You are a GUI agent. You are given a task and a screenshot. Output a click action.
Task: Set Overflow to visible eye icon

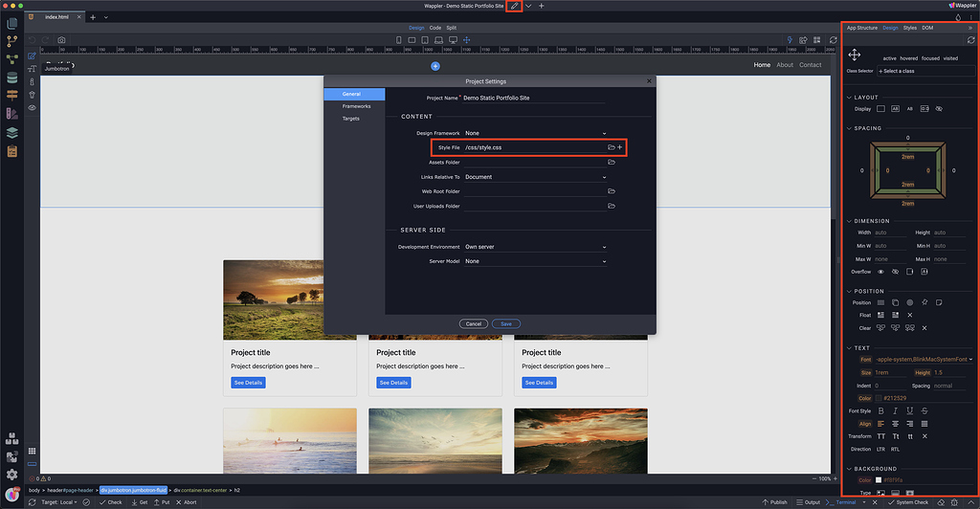point(880,272)
